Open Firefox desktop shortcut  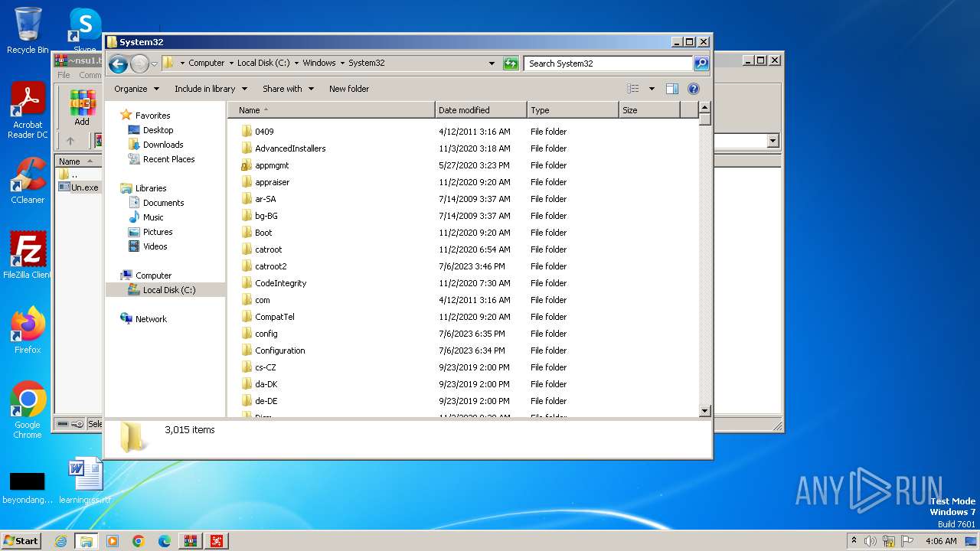pos(28,331)
